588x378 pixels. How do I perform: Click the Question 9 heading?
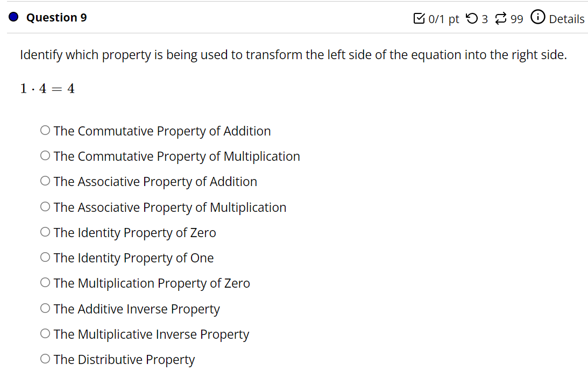(x=56, y=17)
